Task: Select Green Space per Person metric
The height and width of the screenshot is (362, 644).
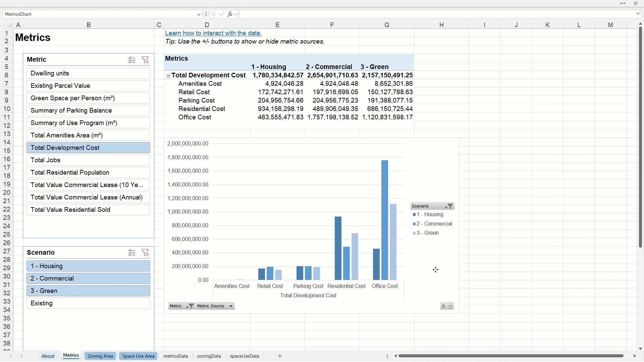Action: coord(89,98)
